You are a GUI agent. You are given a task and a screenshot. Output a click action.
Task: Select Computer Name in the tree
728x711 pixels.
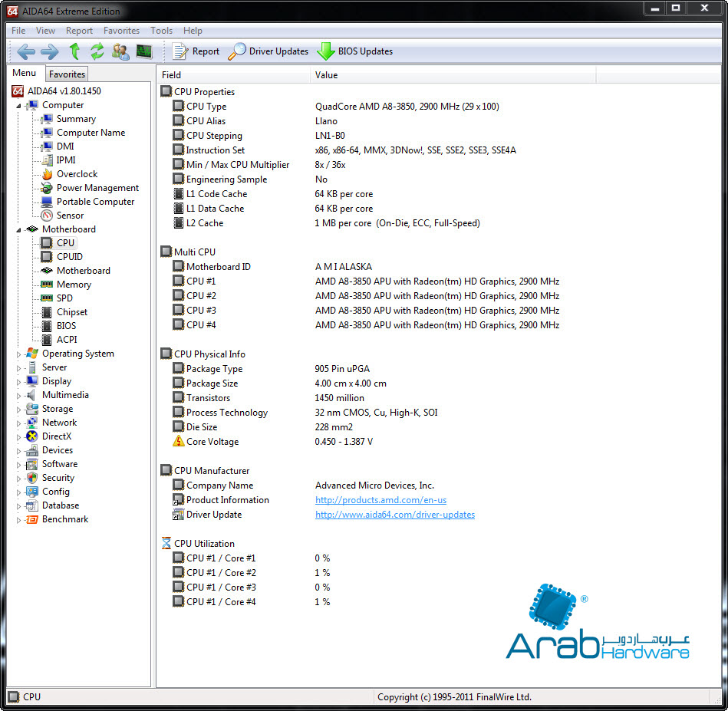[x=91, y=133]
